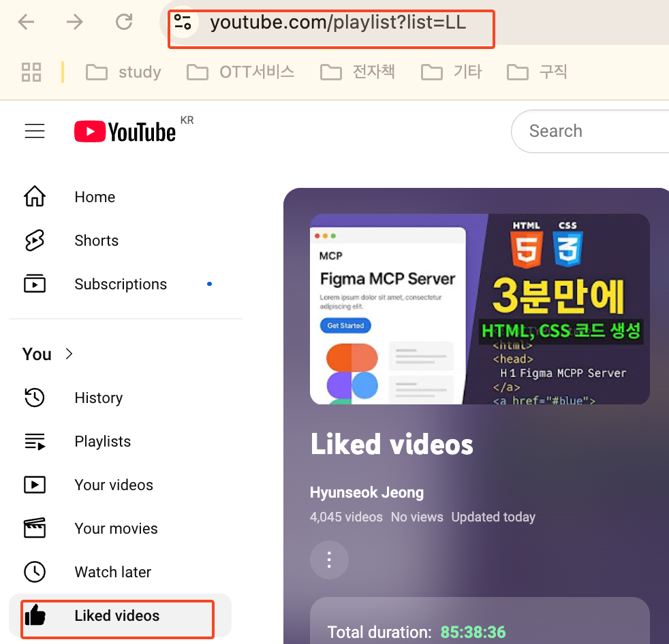Click the 4,045 videos count text

[346, 517]
